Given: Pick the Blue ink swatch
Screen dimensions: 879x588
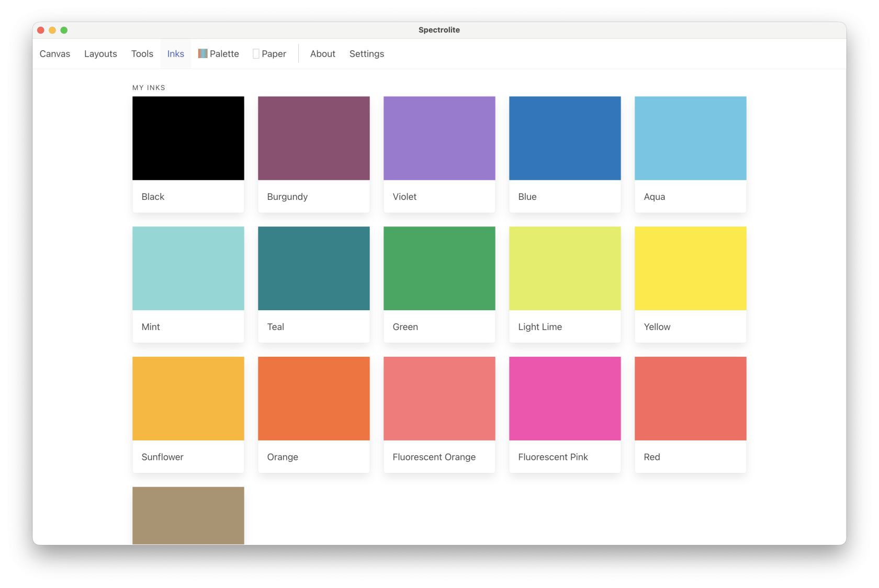Looking at the screenshot, I should (565, 138).
